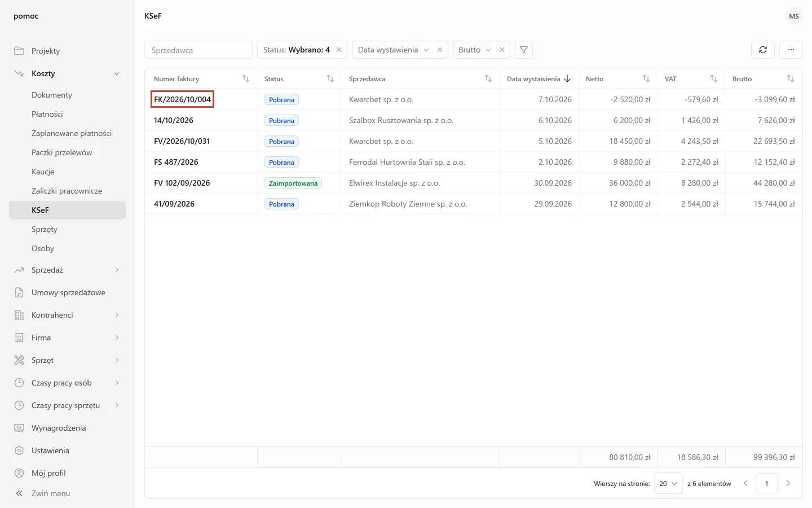
Task: Click the refresh icon button
Action: pos(763,50)
